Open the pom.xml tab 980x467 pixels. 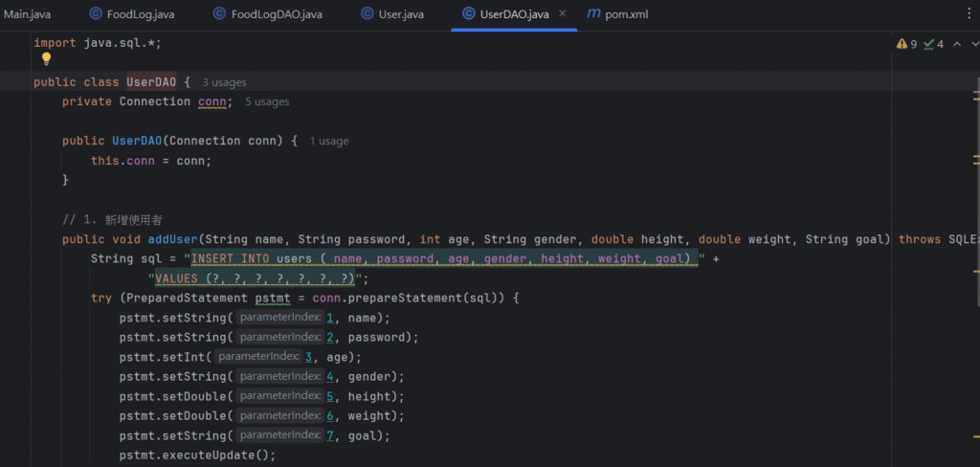click(x=618, y=13)
